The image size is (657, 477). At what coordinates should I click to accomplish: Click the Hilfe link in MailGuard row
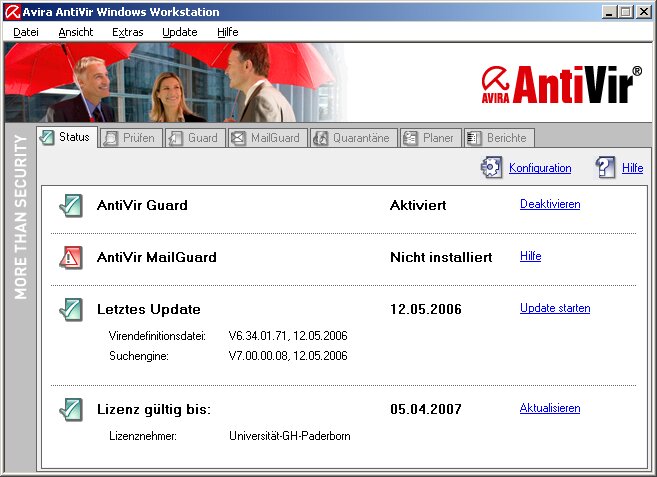click(530, 256)
